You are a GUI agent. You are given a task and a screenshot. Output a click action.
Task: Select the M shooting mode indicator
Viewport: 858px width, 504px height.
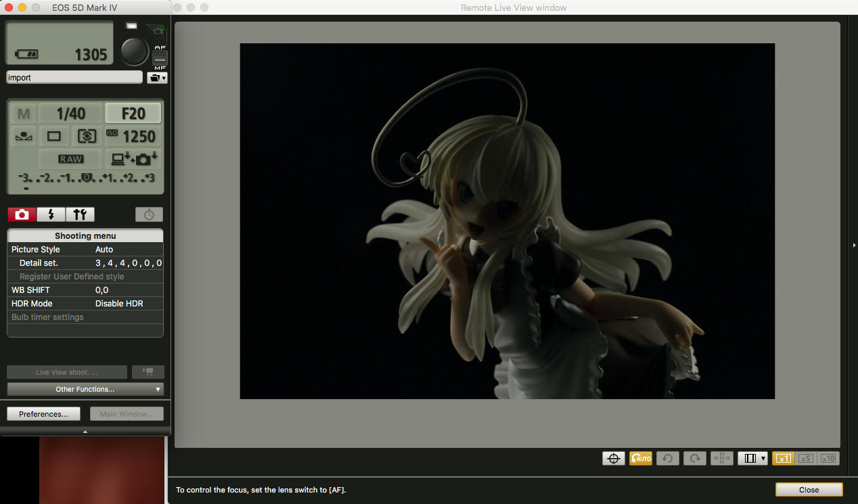(x=23, y=114)
